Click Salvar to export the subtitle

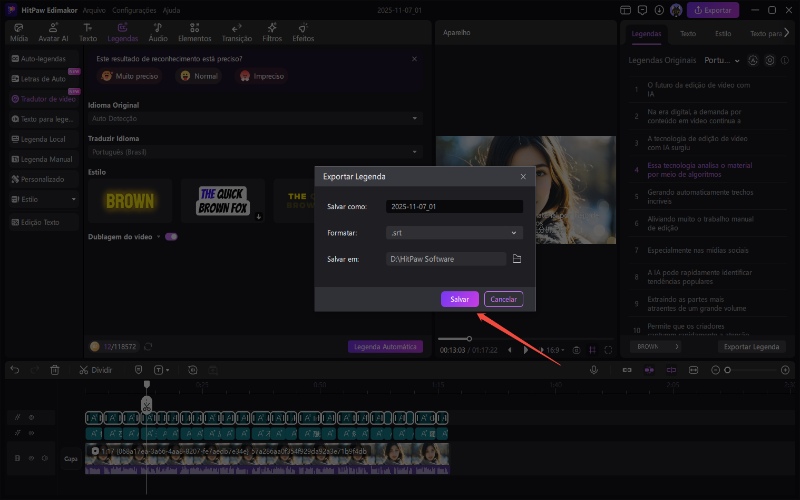click(459, 299)
